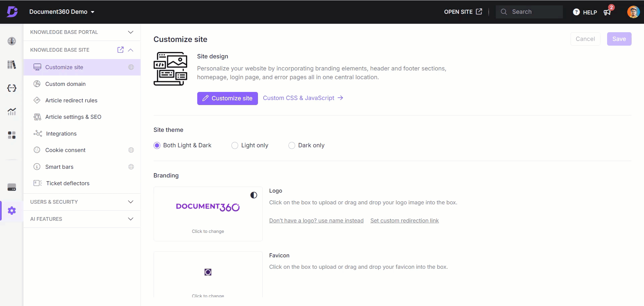Viewport: 644px width, 306px height.
Task: Click the favicon upload box
Action: click(x=208, y=274)
